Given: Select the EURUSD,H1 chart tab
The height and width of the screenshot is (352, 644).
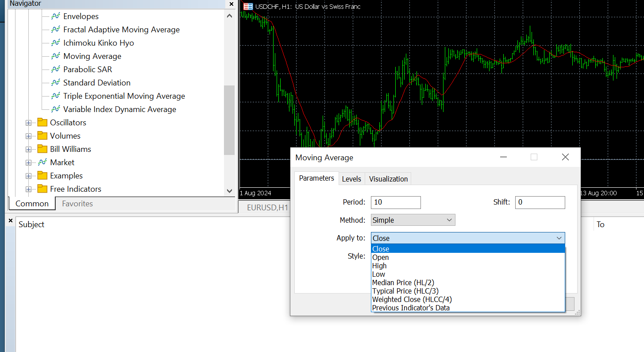Looking at the screenshot, I should 267,207.
